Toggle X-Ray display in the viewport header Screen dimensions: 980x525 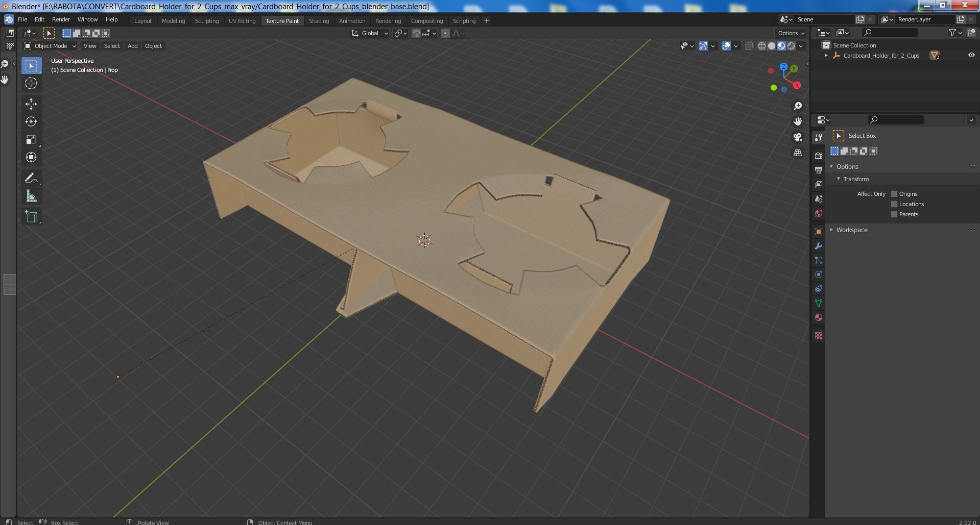click(x=749, y=46)
